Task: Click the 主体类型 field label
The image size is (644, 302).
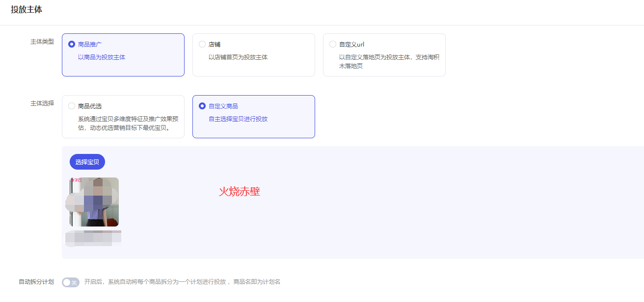Action: coord(42,42)
